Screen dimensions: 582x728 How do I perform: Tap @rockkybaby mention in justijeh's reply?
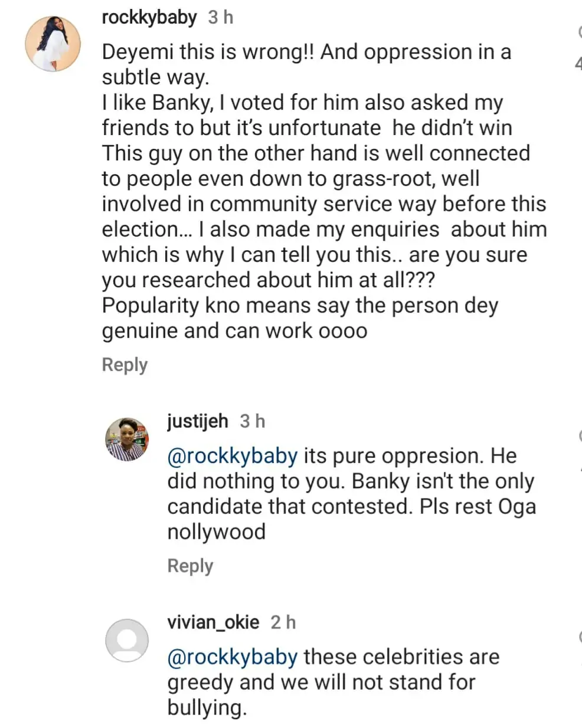pyautogui.click(x=232, y=456)
